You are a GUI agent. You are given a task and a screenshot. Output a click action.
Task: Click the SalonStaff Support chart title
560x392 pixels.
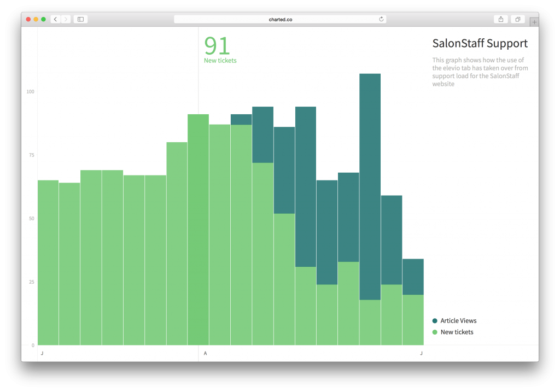480,43
